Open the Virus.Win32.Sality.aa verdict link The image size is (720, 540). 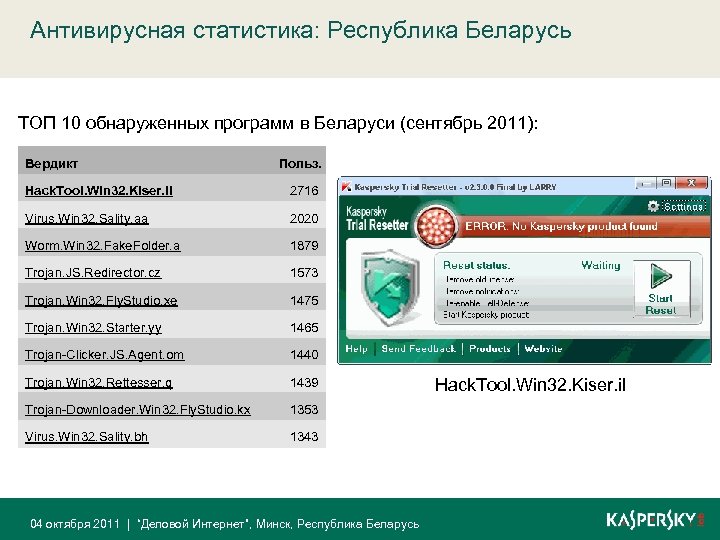pyautogui.click(x=86, y=218)
